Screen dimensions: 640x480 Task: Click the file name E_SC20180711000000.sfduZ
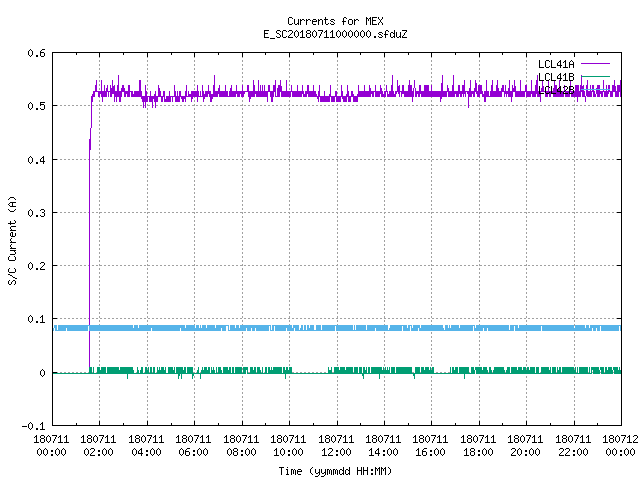pos(335,34)
